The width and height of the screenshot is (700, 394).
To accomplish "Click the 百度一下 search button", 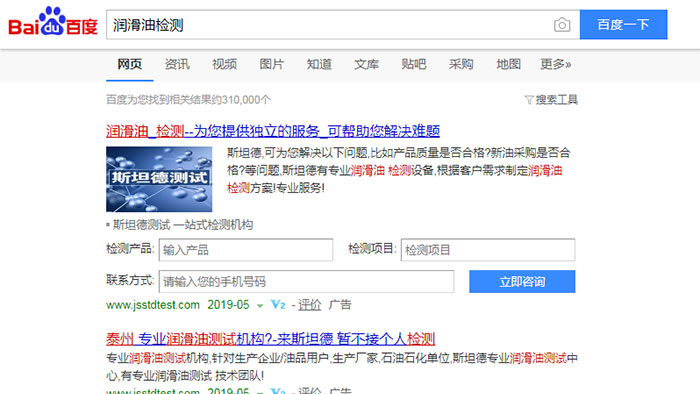I will pyautogui.click(x=623, y=25).
